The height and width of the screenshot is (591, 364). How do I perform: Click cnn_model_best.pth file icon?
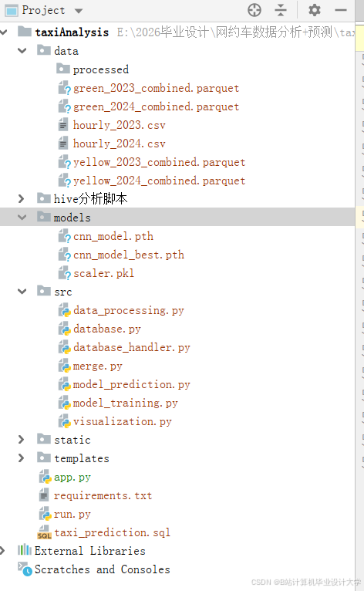(65, 255)
